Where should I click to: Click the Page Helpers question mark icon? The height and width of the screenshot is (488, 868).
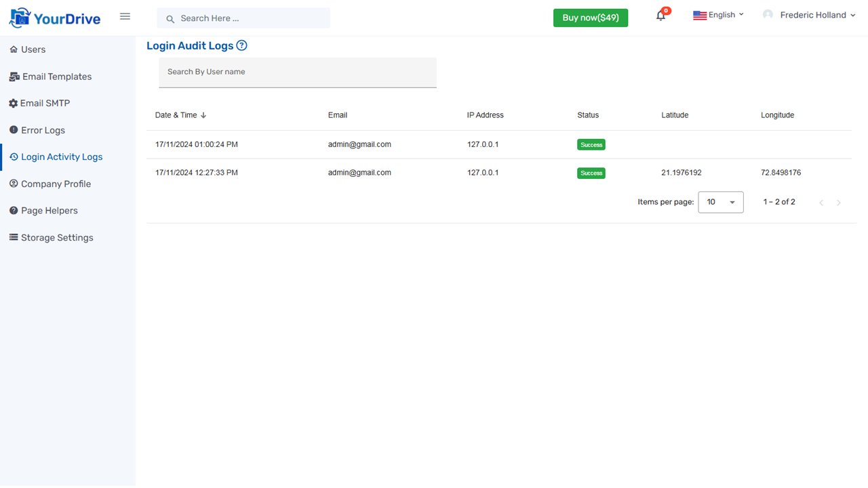13,210
